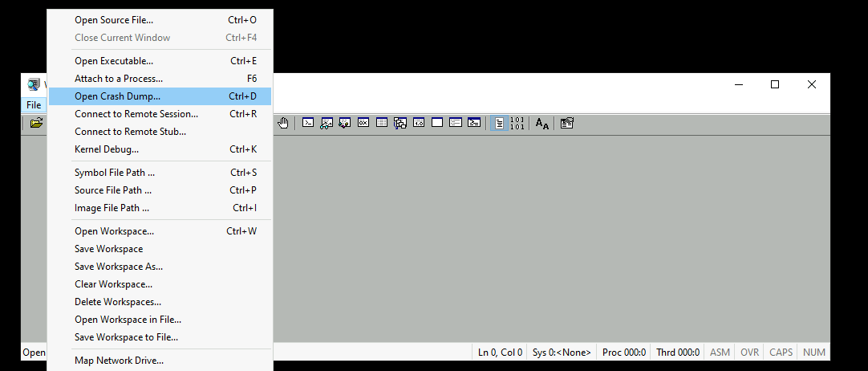Select Delete Workspaces... menu item

point(160,302)
